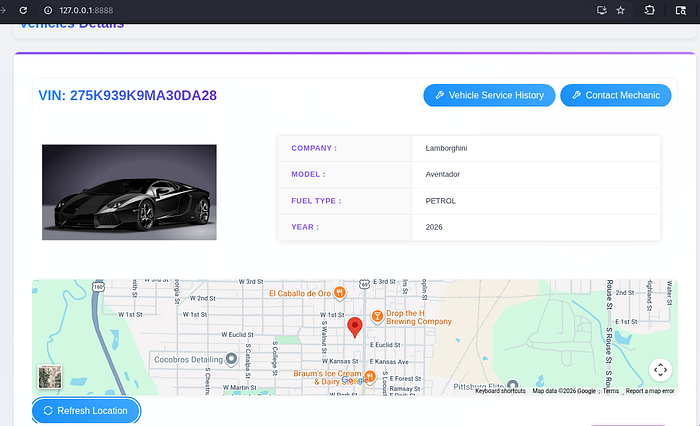Viewport: 700px width, 426px height.
Task: Click the W Euclid St map label
Action: pos(238,334)
